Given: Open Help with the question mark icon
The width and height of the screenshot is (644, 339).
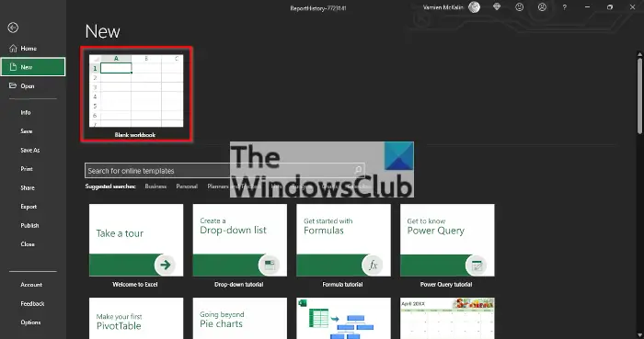Looking at the screenshot, I should coord(565,7).
